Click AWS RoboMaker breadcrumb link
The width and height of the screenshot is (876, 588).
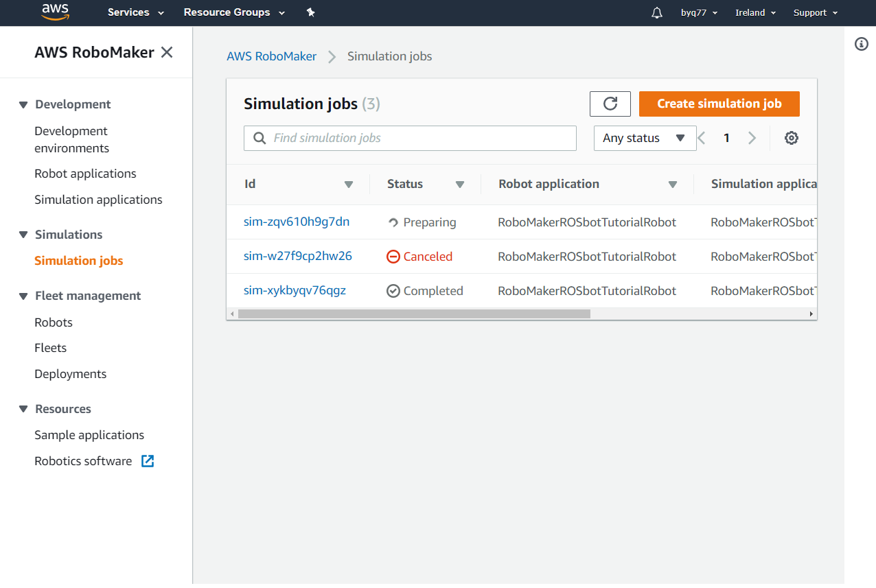pyautogui.click(x=272, y=56)
